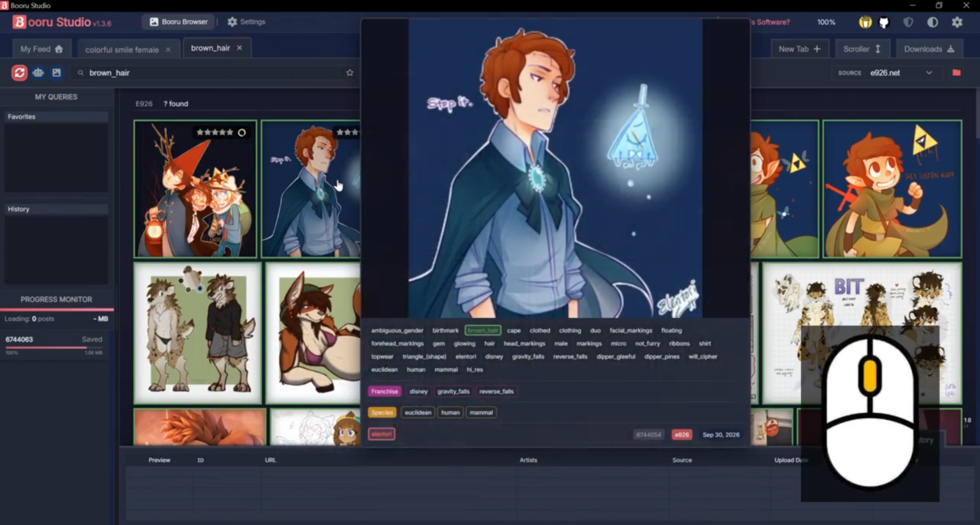This screenshot has width=980, height=525.
Task: Open the GitHub cat icon
Action: [884, 22]
